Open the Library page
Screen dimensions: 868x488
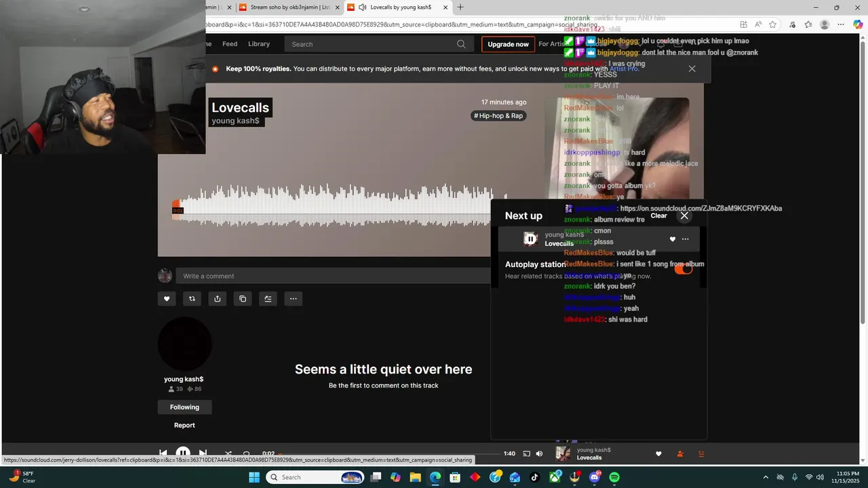(259, 44)
